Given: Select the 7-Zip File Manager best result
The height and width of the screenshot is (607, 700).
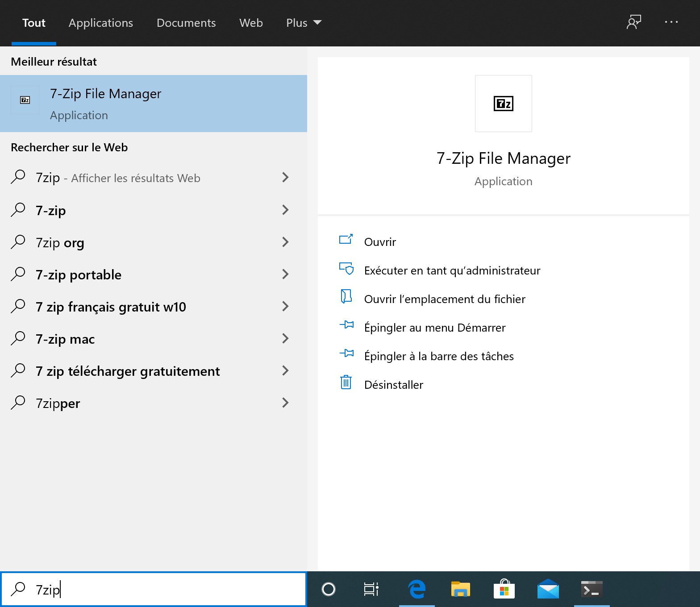Looking at the screenshot, I should 154,104.
